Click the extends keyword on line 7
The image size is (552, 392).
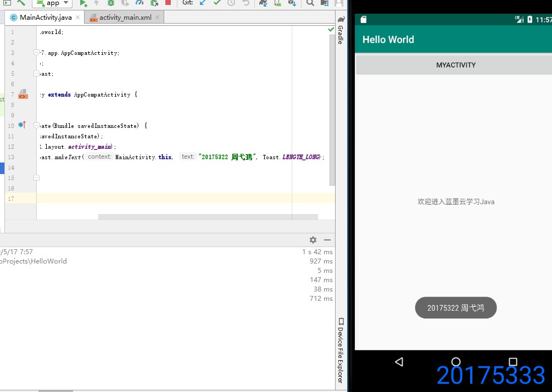tap(59, 94)
